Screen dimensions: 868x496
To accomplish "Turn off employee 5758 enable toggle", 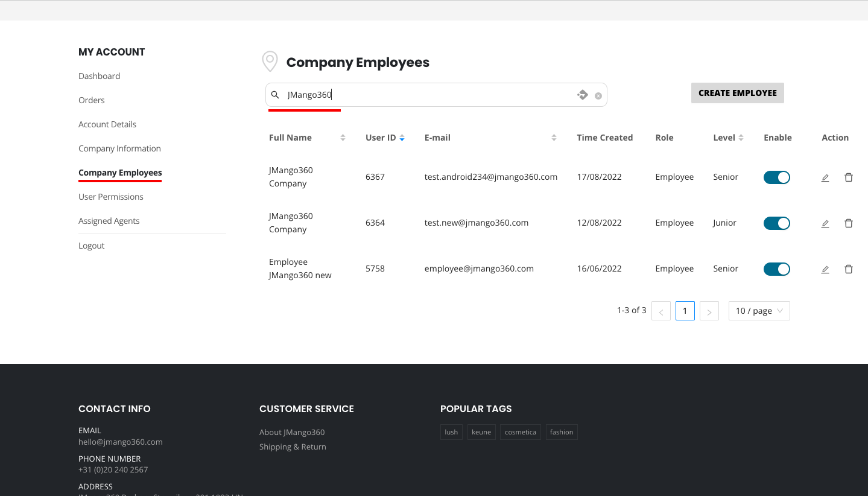I will coord(776,269).
